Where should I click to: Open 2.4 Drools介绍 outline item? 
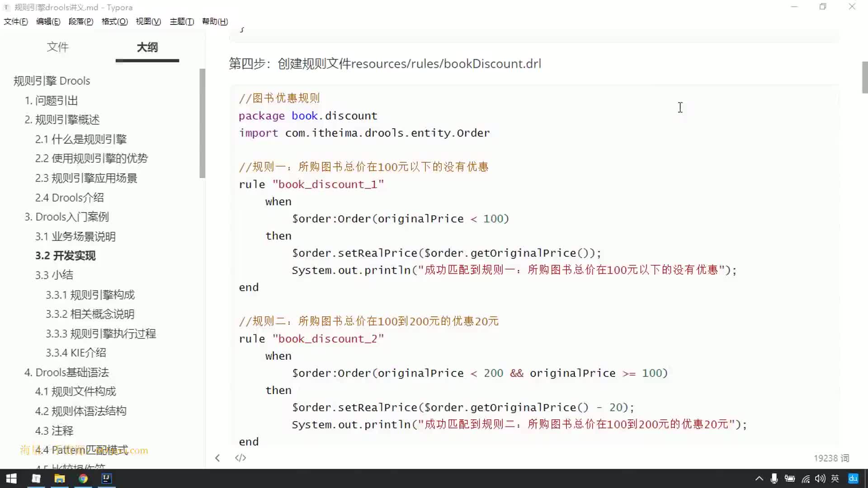pos(69,197)
